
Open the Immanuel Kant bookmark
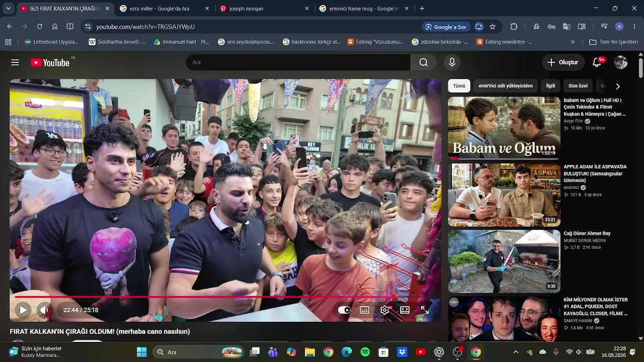tap(182, 42)
